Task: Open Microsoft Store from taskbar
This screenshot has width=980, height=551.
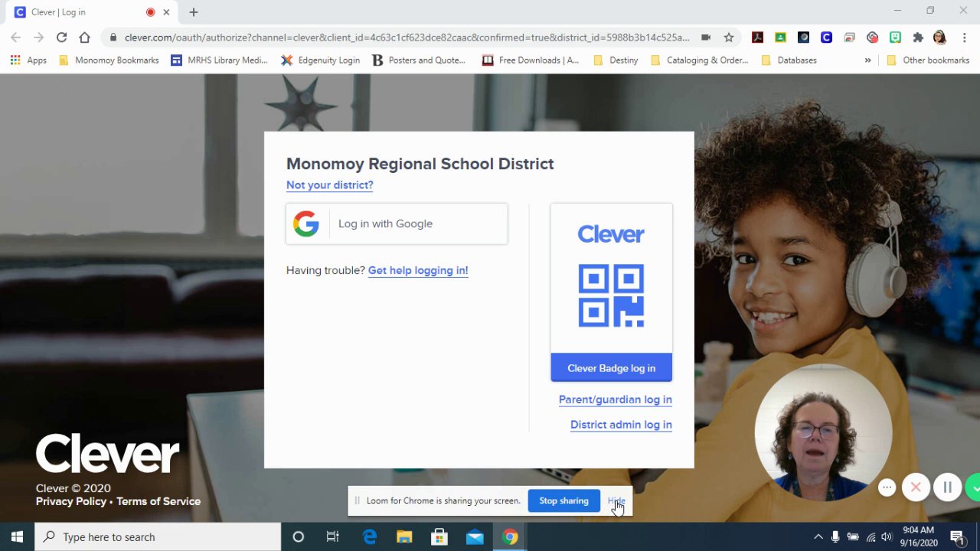Action: 439,537
